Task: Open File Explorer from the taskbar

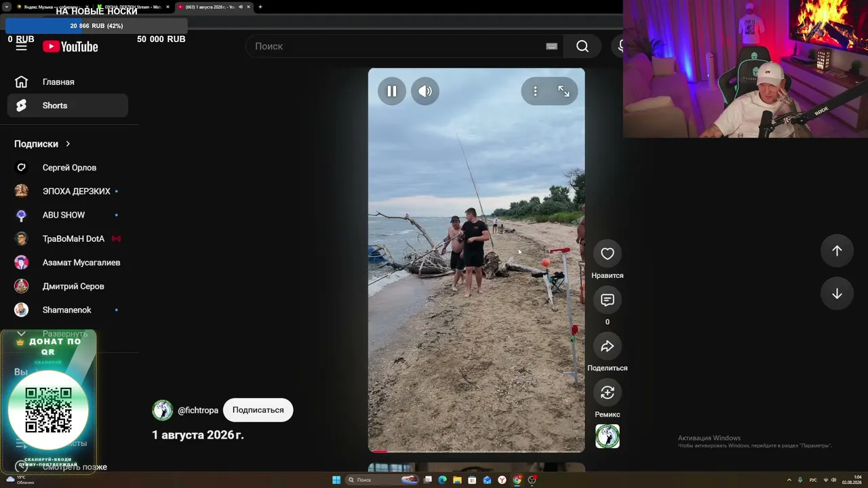Action: tap(457, 480)
